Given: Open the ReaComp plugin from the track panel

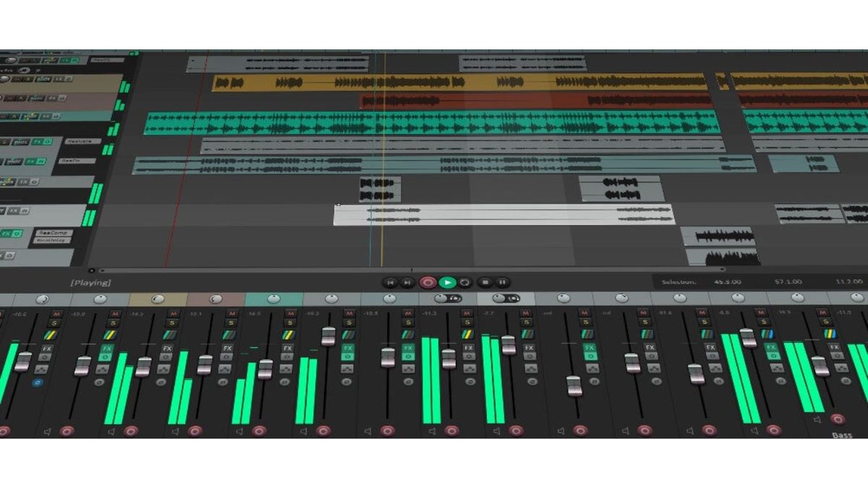Looking at the screenshot, I should click(x=56, y=232).
